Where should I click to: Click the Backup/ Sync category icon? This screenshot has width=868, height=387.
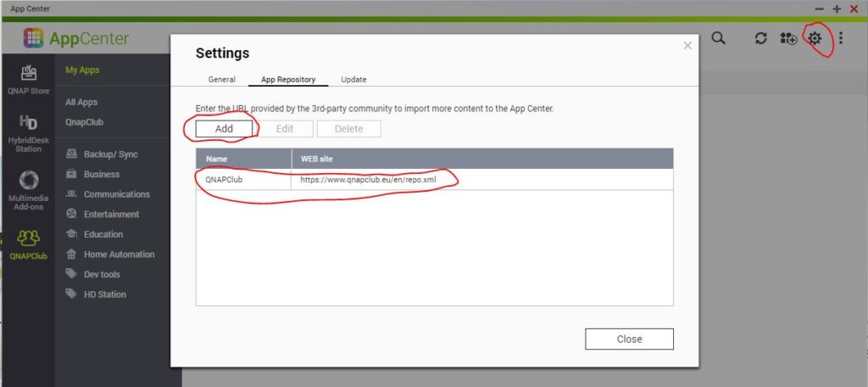[x=71, y=154]
